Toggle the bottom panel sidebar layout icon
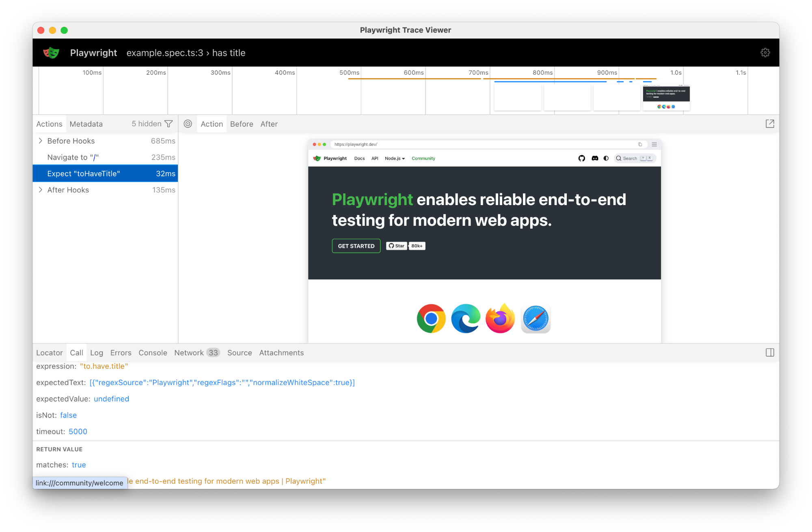 pos(770,353)
